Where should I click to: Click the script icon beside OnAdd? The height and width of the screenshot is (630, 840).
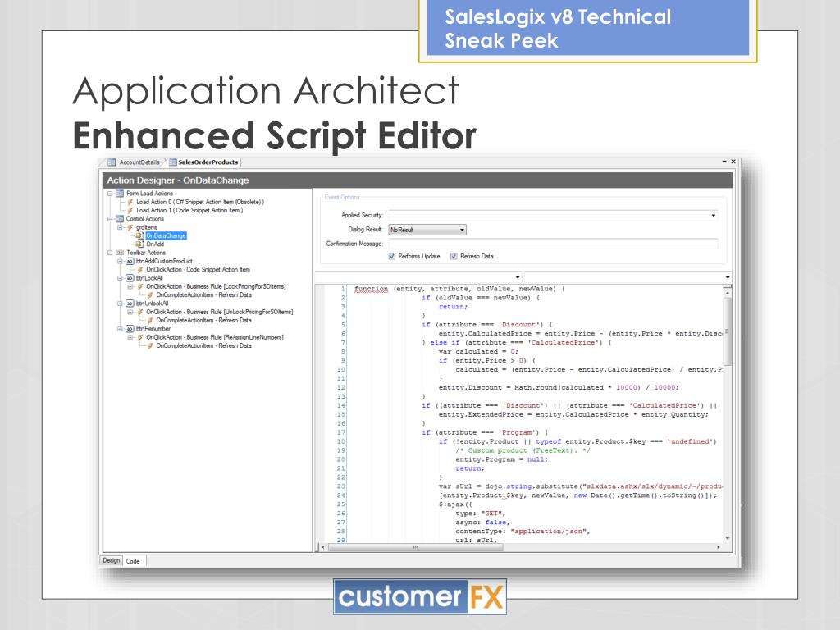(139, 244)
